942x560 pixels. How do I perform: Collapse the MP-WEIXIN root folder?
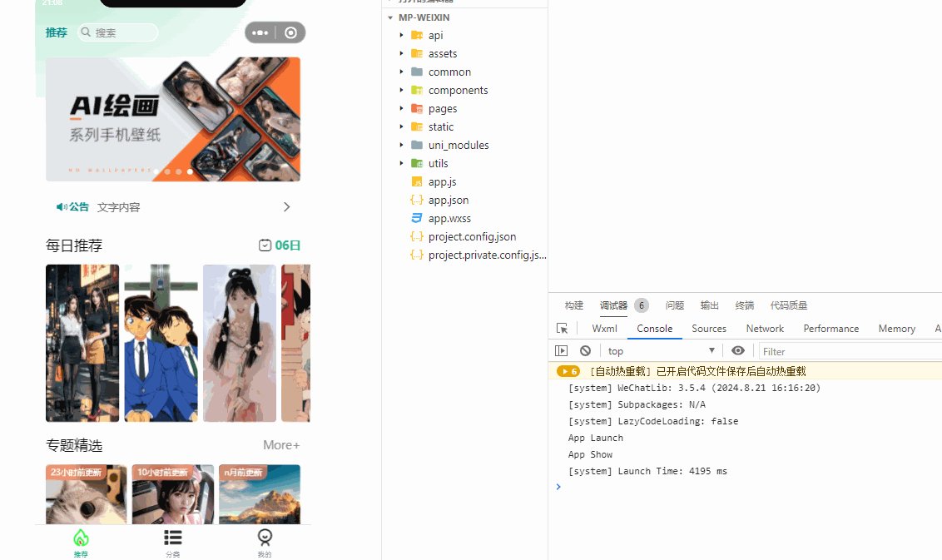[x=390, y=17]
